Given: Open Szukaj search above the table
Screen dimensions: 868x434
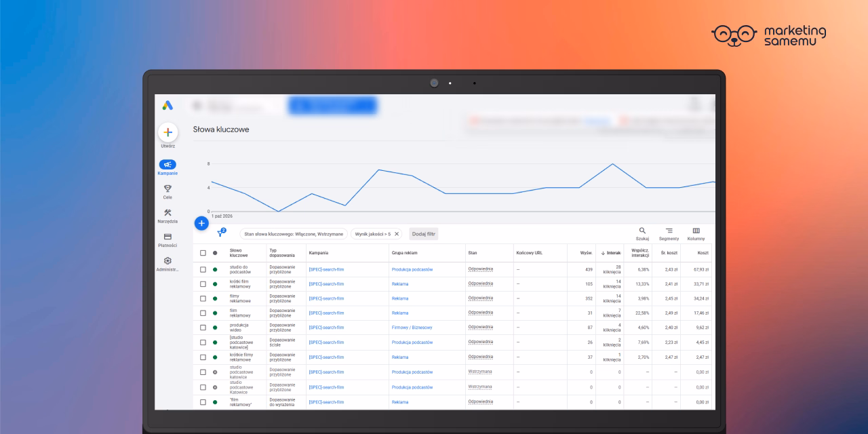Looking at the screenshot, I should click(x=642, y=234).
